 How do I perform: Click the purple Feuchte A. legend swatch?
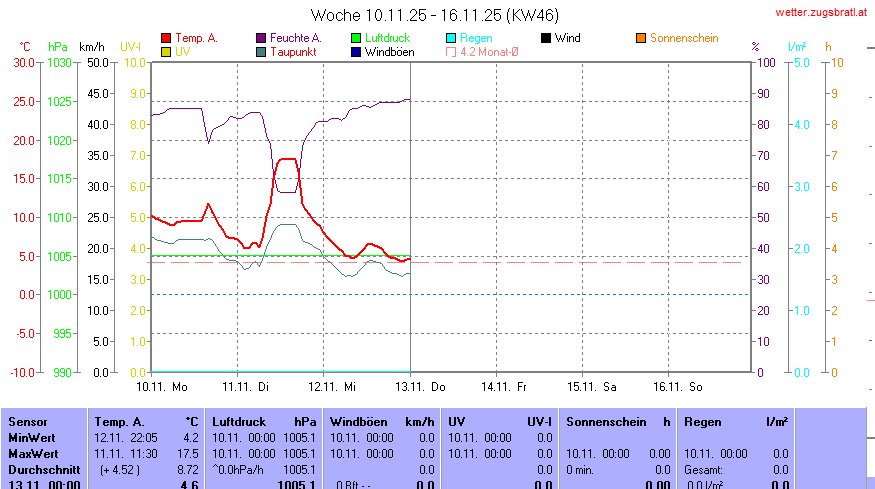(261, 38)
